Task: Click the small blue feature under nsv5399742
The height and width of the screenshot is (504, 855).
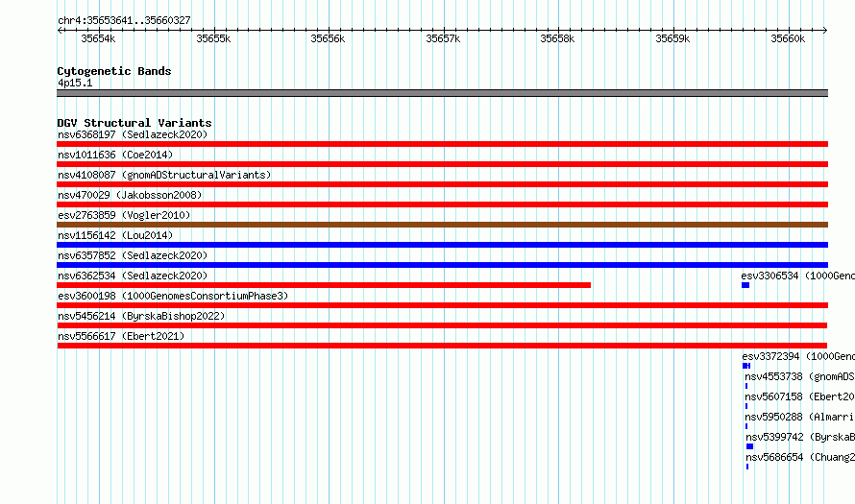Action: [749, 446]
